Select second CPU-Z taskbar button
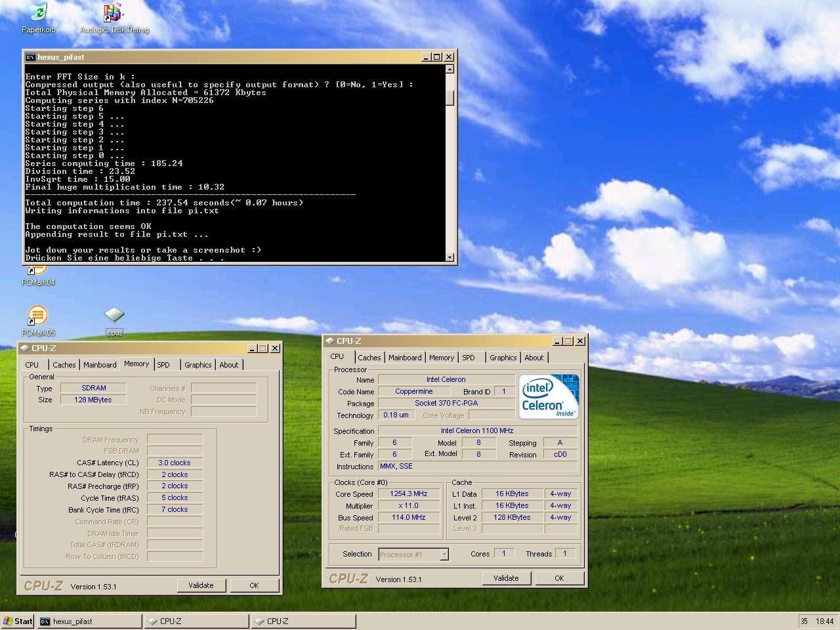The height and width of the screenshot is (630, 840). tap(304, 621)
